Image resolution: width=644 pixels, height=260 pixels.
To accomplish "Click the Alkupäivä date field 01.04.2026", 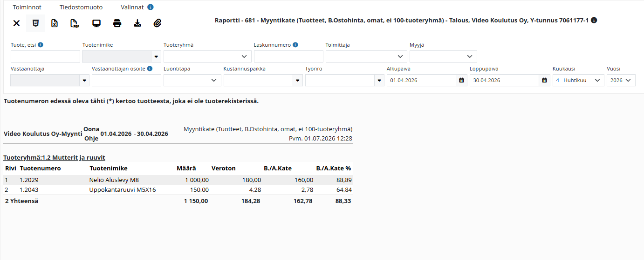I will (x=421, y=80).
